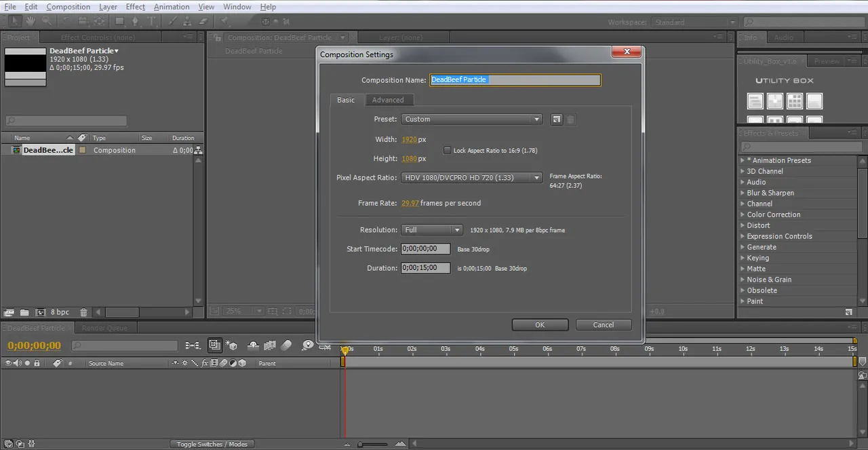Screen dimensions: 868x450
Task: Expand the Keying effects category
Action: click(x=743, y=259)
